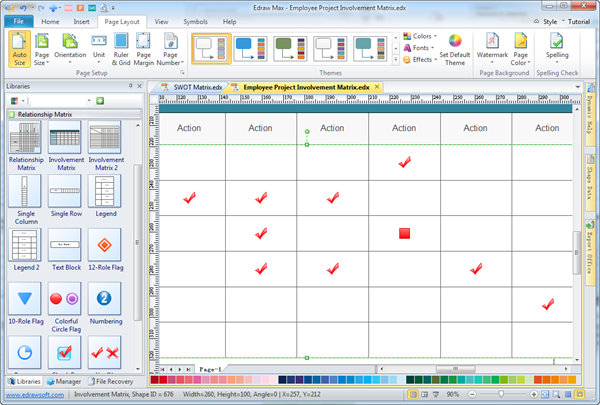Click the zoom in plus button
600x405 pixels.
click(533, 394)
